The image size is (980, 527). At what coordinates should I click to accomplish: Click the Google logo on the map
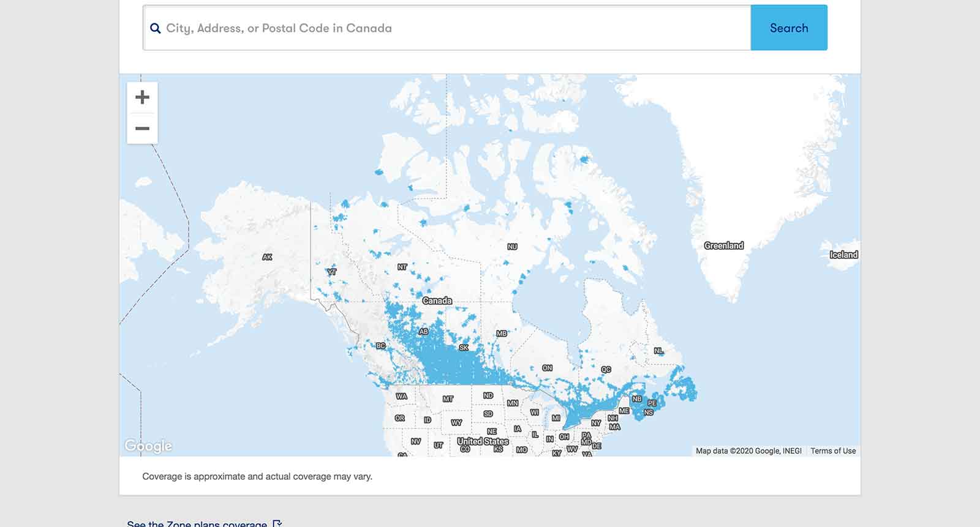(148, 446)
